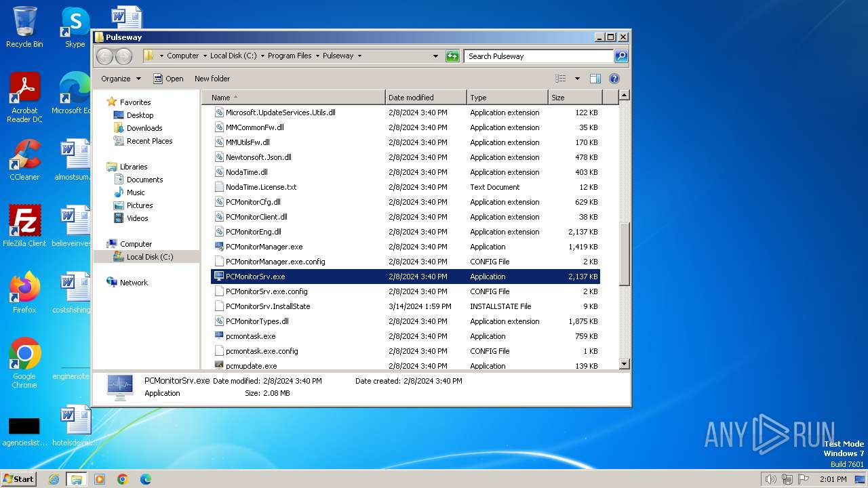The height and width of the screenshot is (488, 868).
Task: Expand the Program Files breadcrumb arrow
Action: (317, 56)
